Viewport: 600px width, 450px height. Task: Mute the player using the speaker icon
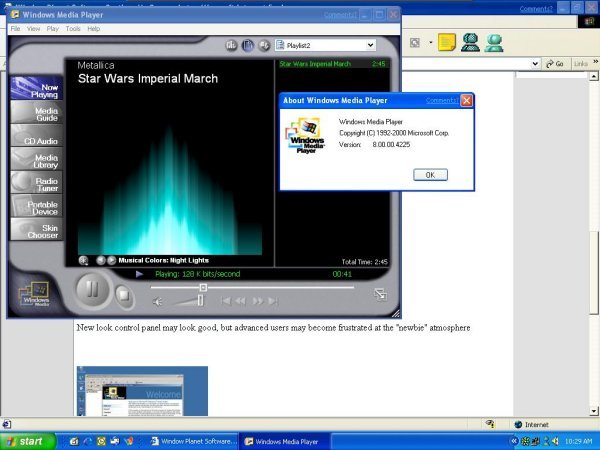coord(157,300)
